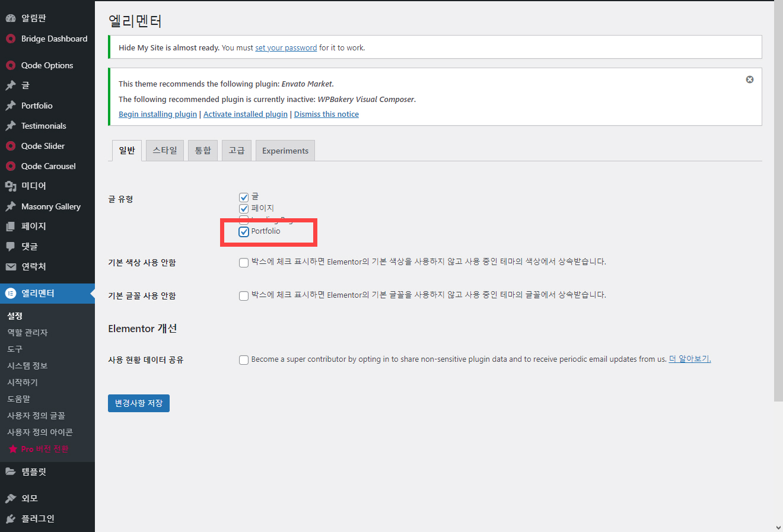
Task: Dismiss the theme plugin notice
Action: pos(750,79)
